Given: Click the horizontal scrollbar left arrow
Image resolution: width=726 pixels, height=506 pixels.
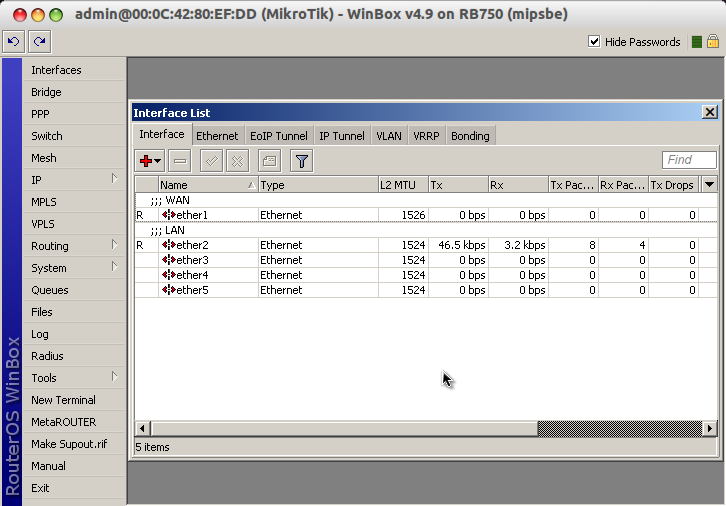Looking at the screenshot, I should (x=142, y=428).
